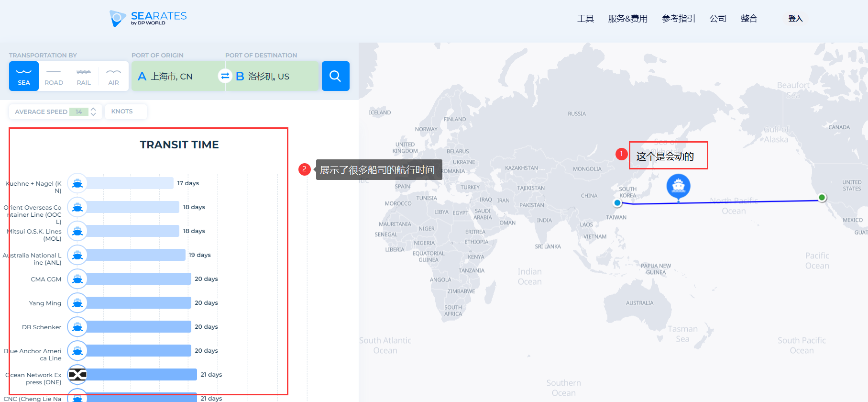868x402 pixels.
Task: Click the 登入 login button
Action: 795,19
